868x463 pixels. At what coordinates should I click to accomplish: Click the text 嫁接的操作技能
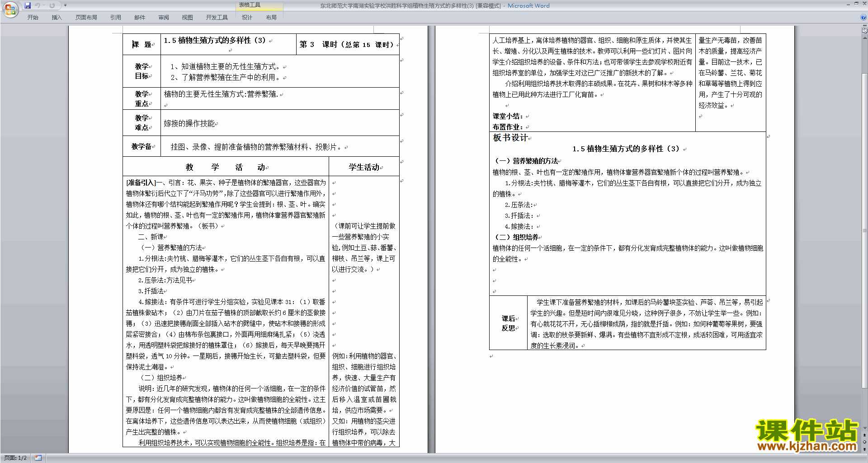tap(189, 123)
